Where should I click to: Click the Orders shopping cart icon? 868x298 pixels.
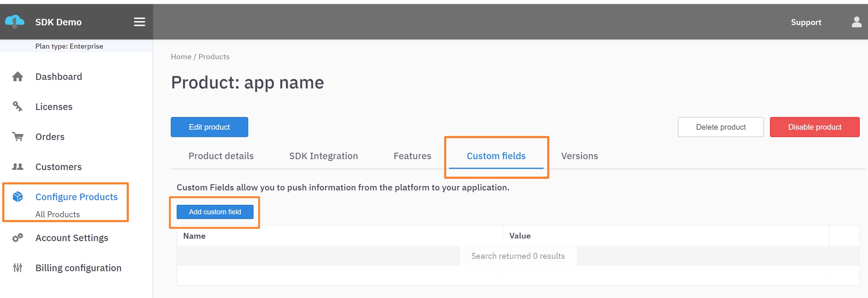[18, 137]
